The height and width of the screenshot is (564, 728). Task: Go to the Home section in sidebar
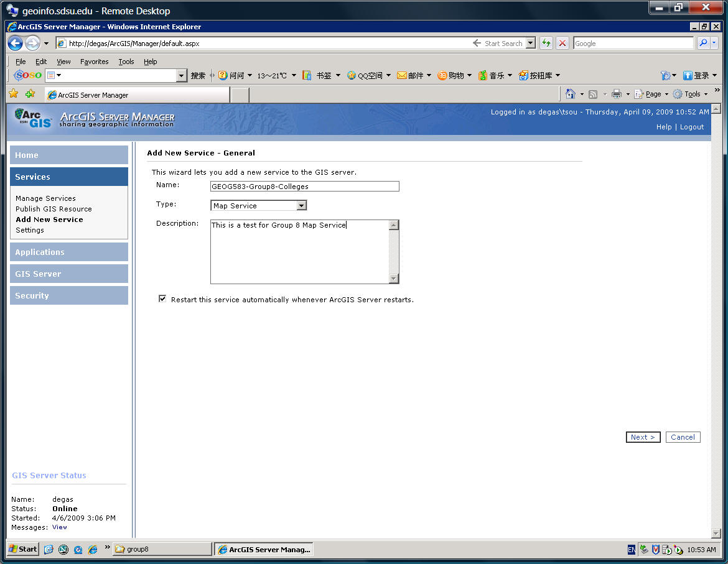68,155
